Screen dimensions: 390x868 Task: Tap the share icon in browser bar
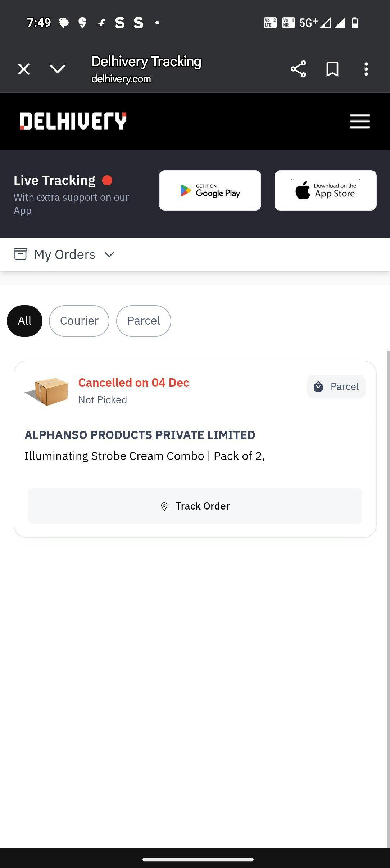298,69
